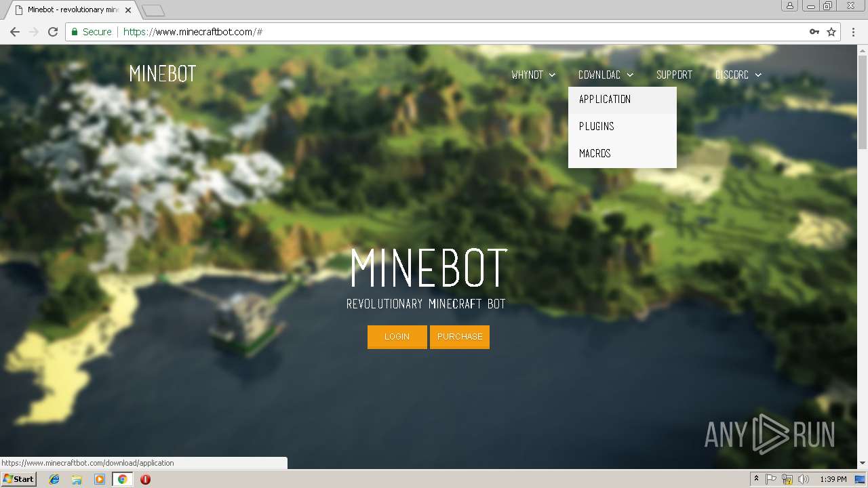Open the SUPPORT page link
The image size is (868, 488).
(674, 75)
